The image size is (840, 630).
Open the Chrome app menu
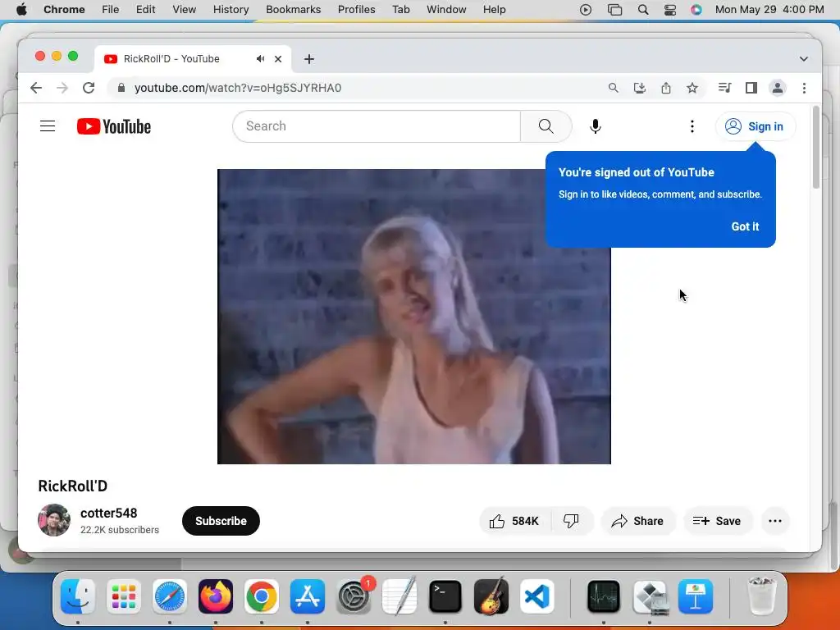pyautogui.click(x=64, y=10)
